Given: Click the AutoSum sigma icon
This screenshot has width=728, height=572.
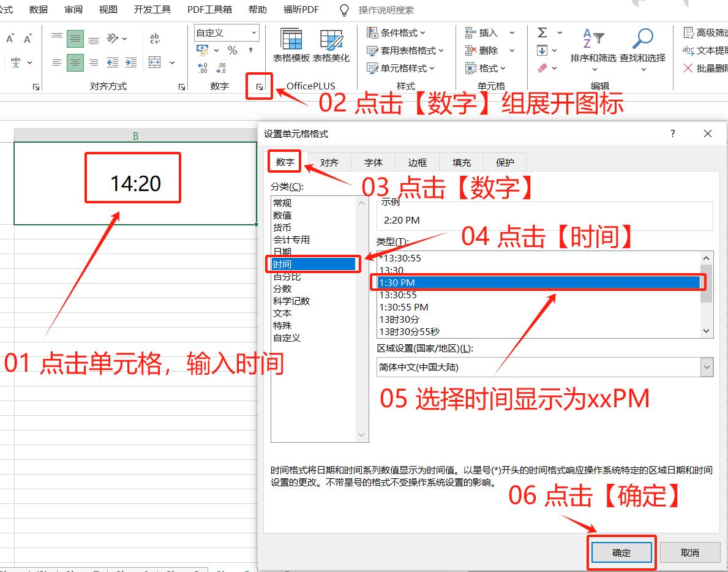Looking at the screenshot, I should point(542,32).
